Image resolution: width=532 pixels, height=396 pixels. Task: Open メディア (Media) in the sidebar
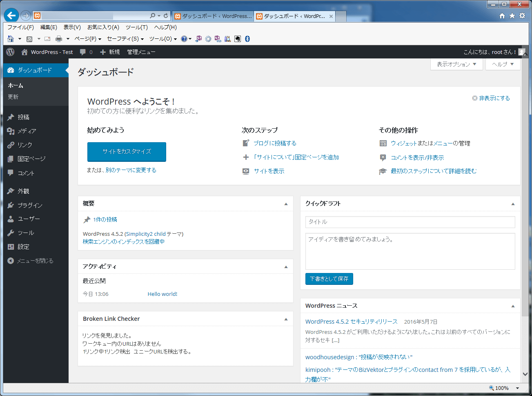click(x=27, y=131)
